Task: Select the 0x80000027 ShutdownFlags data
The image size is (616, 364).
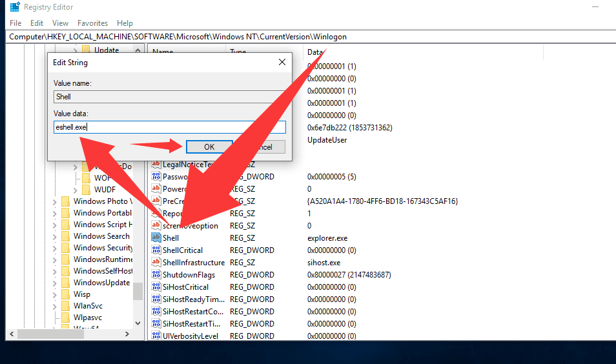Action: coord(349,274)
